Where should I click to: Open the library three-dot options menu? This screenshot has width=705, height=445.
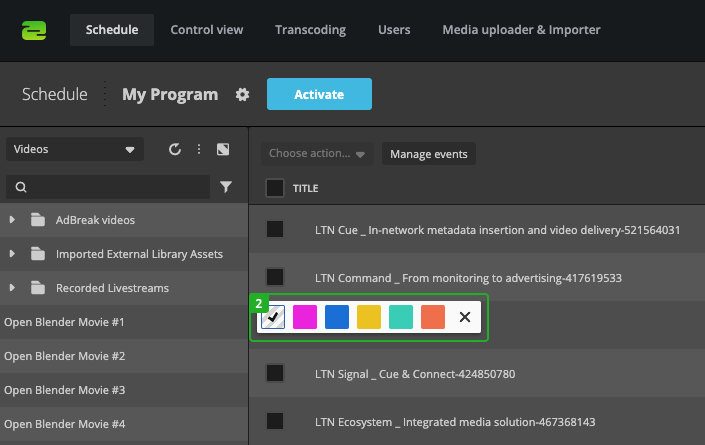[x=199, y=149]
